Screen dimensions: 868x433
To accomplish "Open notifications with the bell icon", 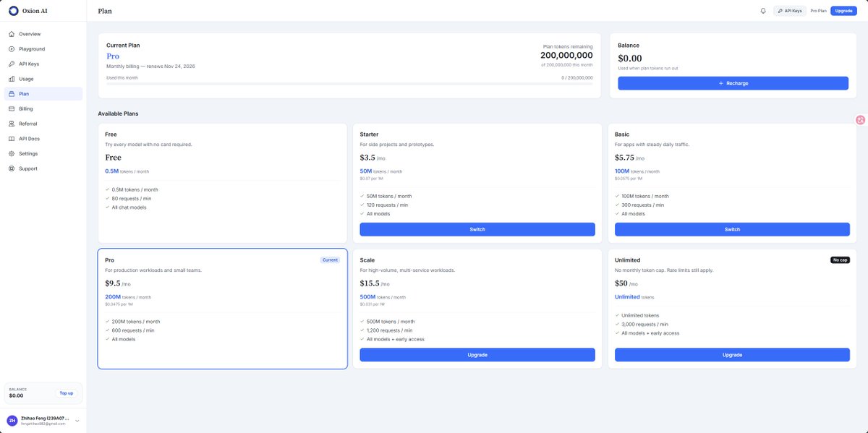I will (763, 11).
